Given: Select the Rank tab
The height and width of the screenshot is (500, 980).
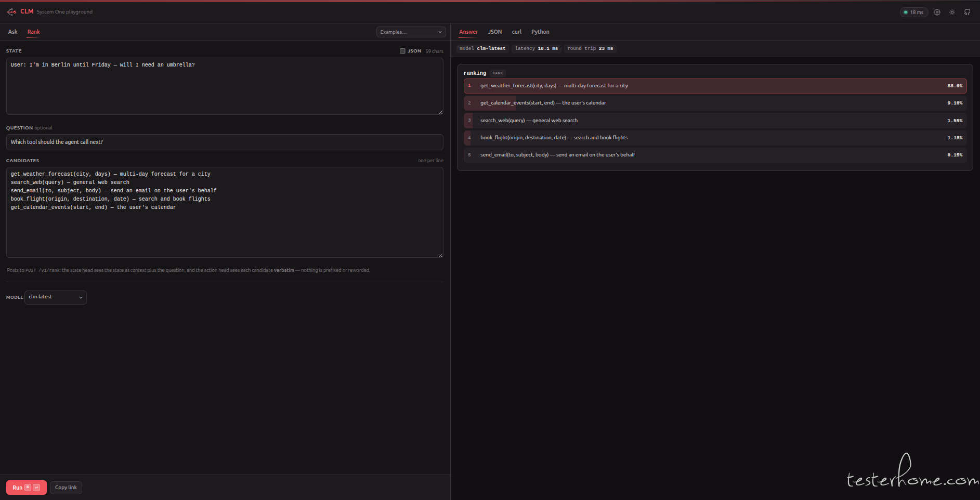Looking at the screenshot, I should click(x=34, y=32).
